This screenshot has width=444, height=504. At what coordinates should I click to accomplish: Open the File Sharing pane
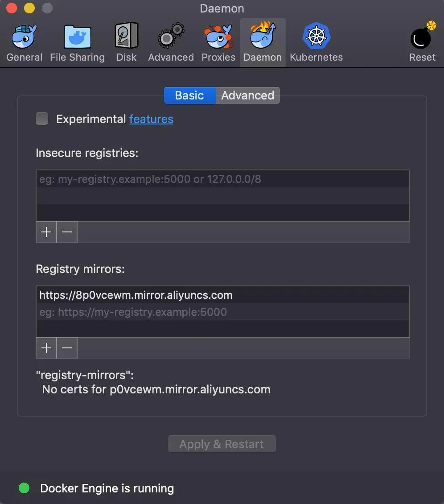point(78,42)
